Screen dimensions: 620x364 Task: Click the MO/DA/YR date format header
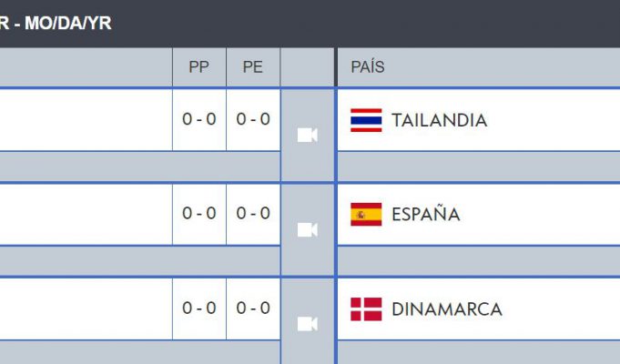[68, 24]
